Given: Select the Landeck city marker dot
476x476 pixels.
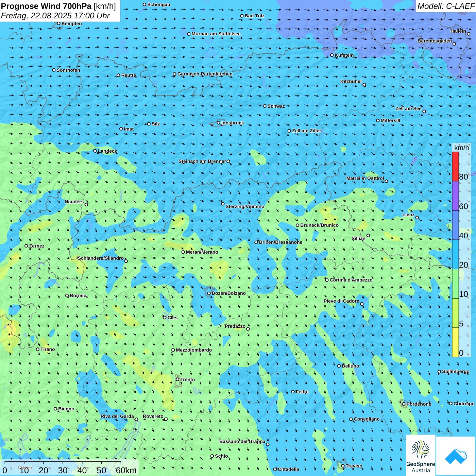Looking at the screenshot, I should [x=95, y=151].
